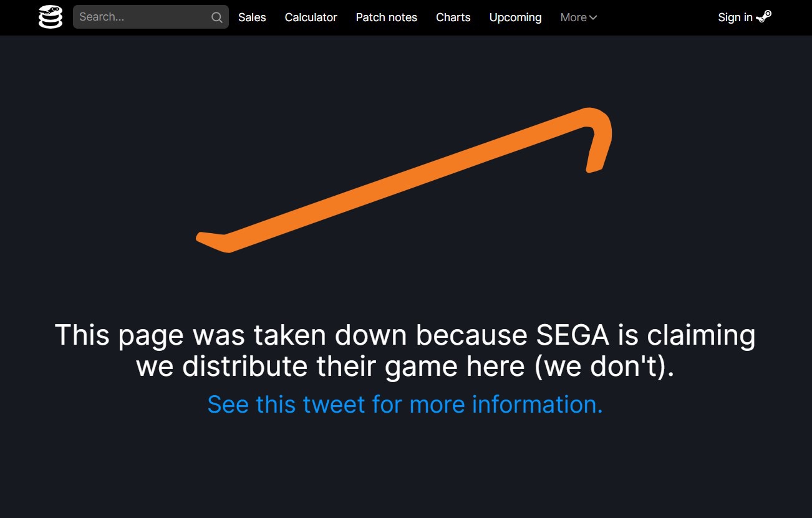Click the '(we don't)' text
This screenshot has height=518, width=812.
[x=604, y=367]
